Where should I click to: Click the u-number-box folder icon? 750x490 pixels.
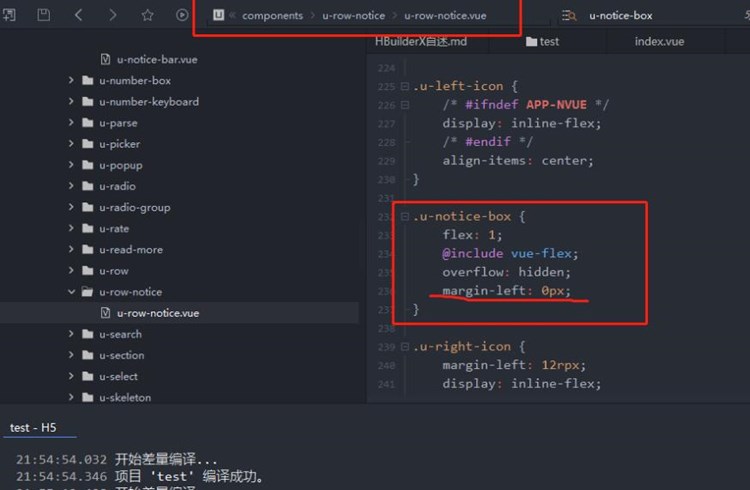click(x=88, y=80)
